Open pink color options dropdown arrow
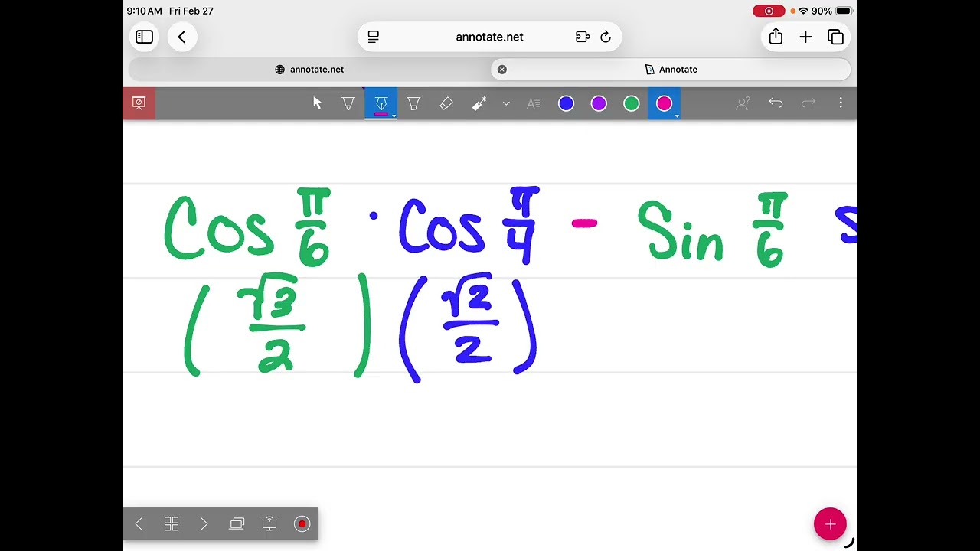The width and height of the screenshot is (980, 551). (677, 116)
